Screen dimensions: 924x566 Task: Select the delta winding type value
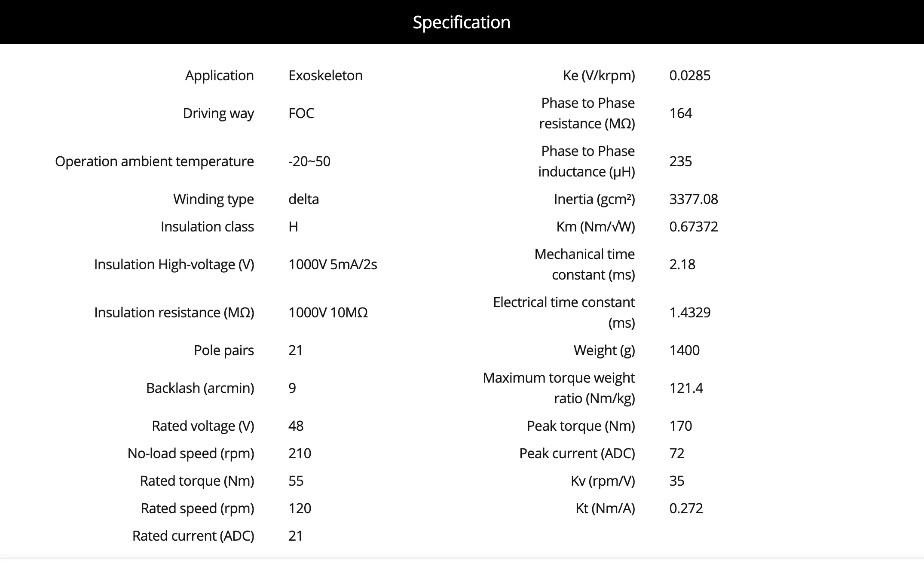304,199
